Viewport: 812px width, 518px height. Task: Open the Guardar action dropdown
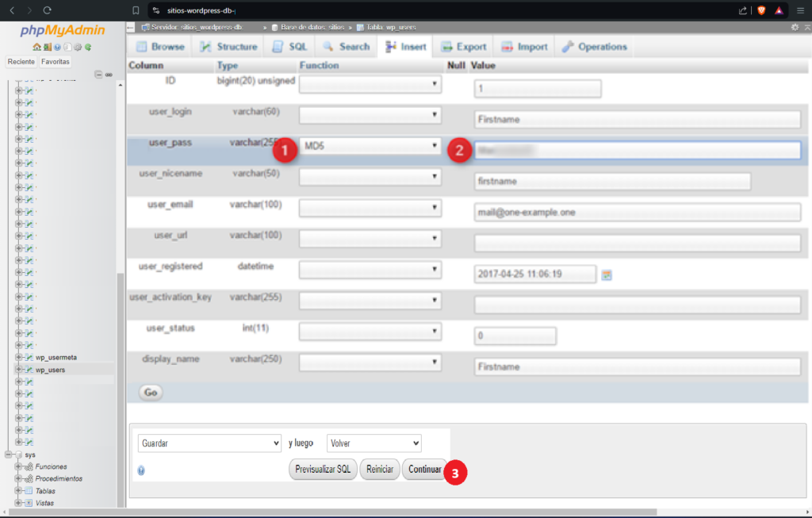pos(209,443)
